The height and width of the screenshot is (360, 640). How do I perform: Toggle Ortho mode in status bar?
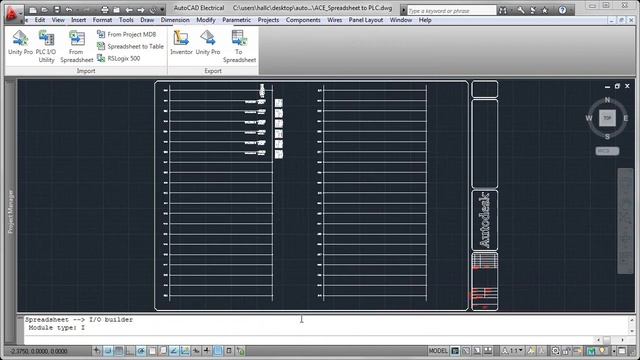click(x=130, y=351)
